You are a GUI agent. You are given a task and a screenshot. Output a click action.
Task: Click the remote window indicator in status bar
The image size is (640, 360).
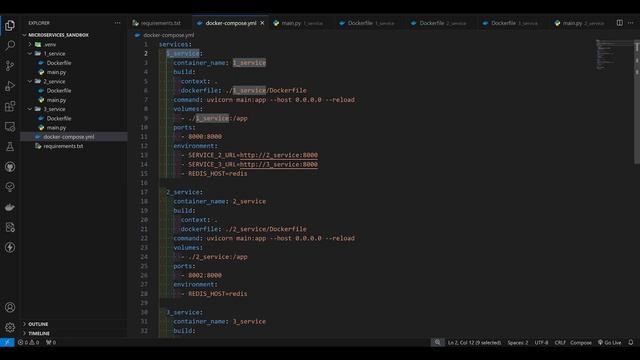[7, 342]
